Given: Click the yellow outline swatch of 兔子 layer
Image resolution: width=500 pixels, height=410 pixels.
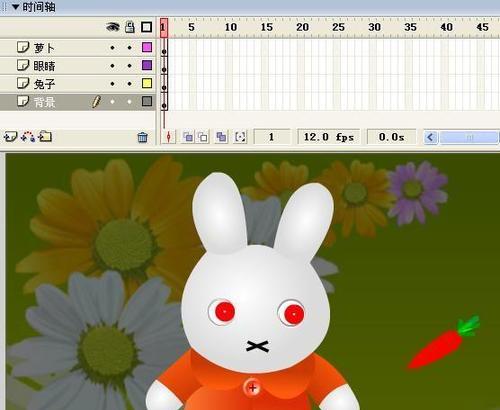Looking at the screenshot, I should pyautogui.click(x=147, y=83).
